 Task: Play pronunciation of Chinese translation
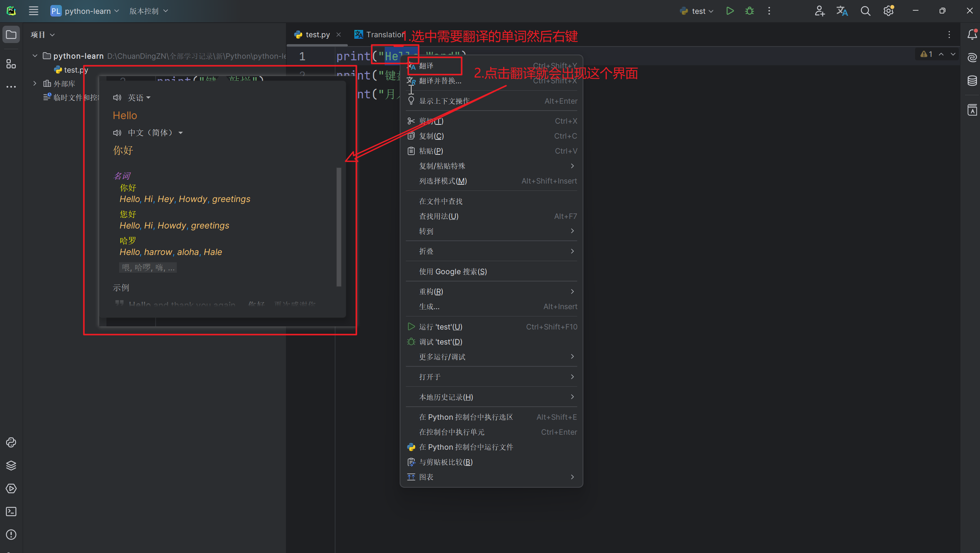(x=117, y=133)
